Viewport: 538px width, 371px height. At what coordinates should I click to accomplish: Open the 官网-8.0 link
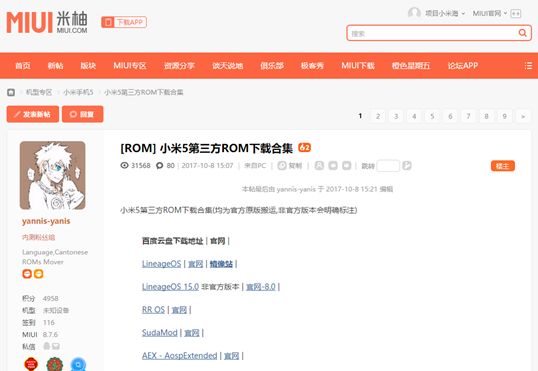261,287
